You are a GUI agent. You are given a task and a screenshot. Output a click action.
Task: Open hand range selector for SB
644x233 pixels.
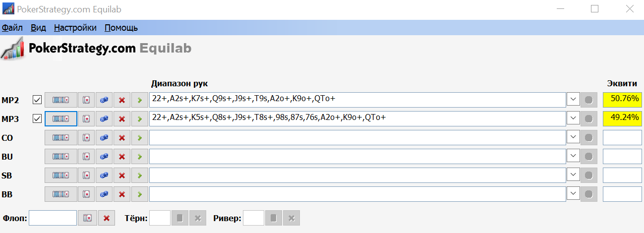pos(61,175)
